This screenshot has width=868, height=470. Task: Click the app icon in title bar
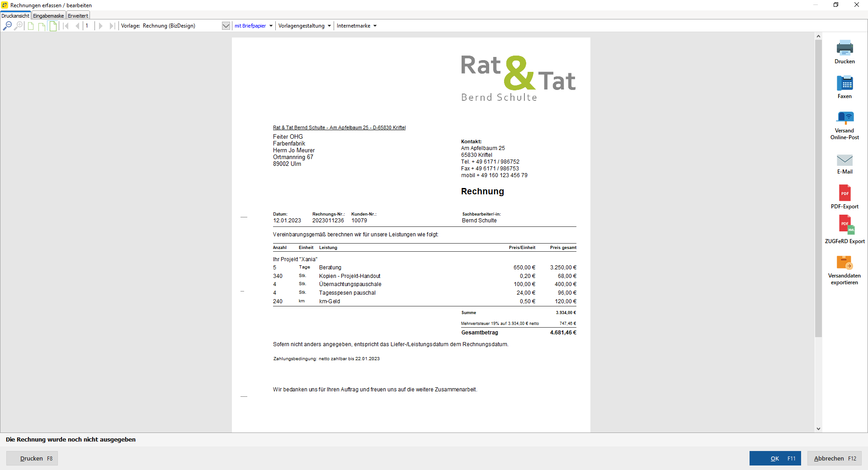pyautogui.click(x=5, y=5)
